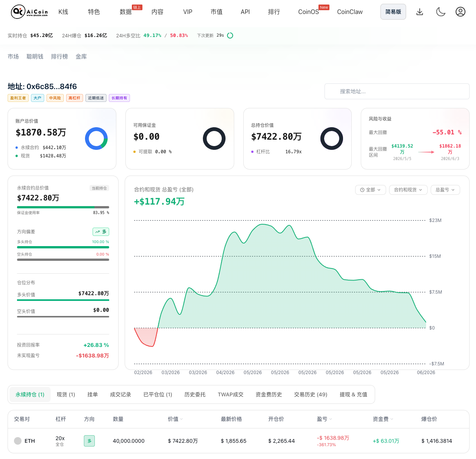Click the total position value ring chart

point(332,139)
